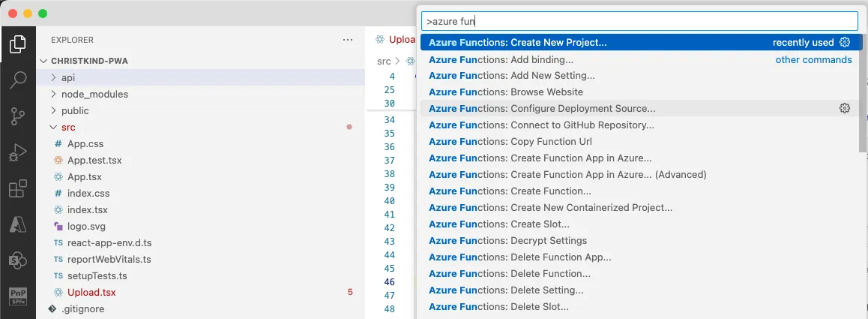Select Azure Functions: Configure Deployment Source command
The width and height of the screenshot is (868, 319).
point(641,108)
